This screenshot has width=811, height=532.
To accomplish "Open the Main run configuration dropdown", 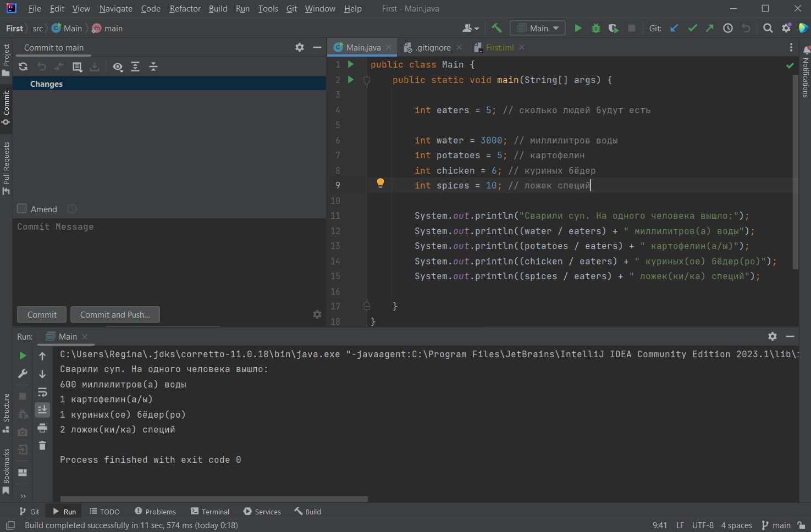I will [537, 27].
